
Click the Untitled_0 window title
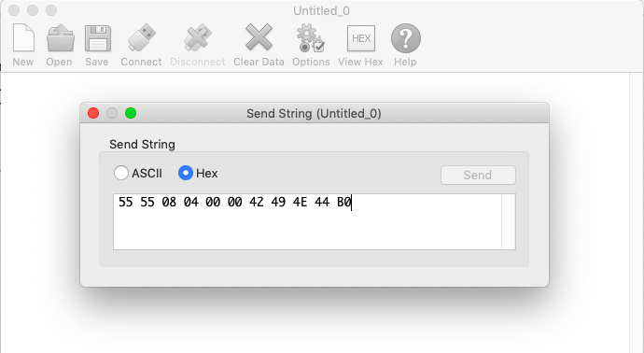click(x=322, y=10)
